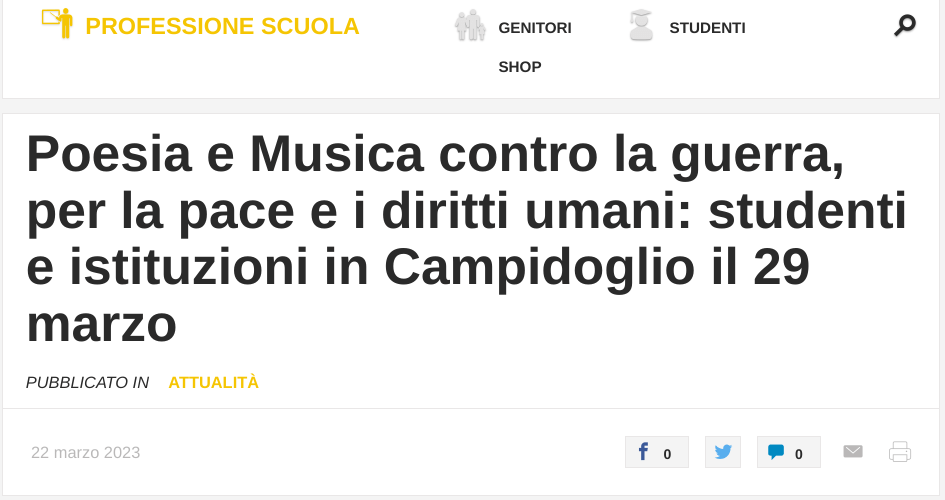This screenshot has height=500, width=945.
Task: Open the Professione Scuola home link
Action: pos(222,27)
